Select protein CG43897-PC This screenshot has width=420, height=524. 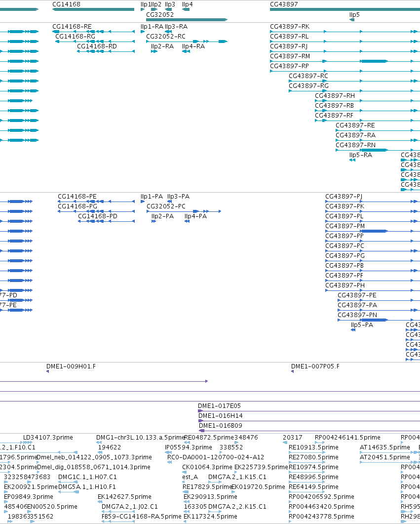[345, 245]
